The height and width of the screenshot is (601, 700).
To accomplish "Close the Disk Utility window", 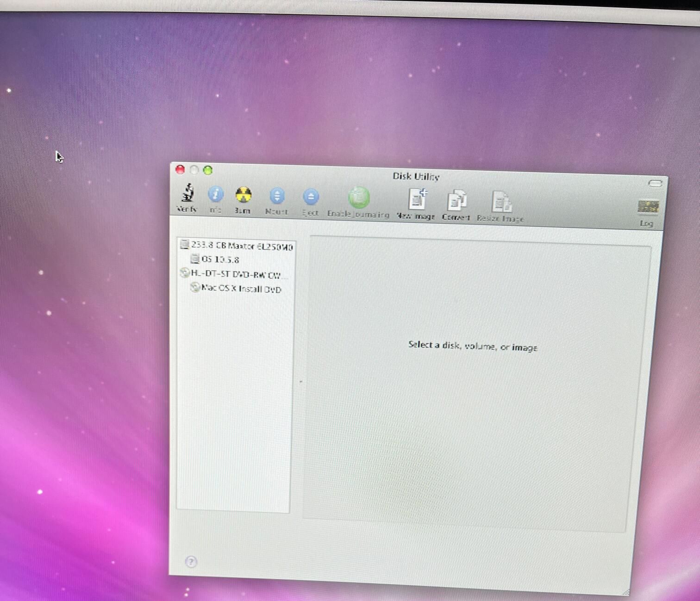I will (x=181, y=169).
